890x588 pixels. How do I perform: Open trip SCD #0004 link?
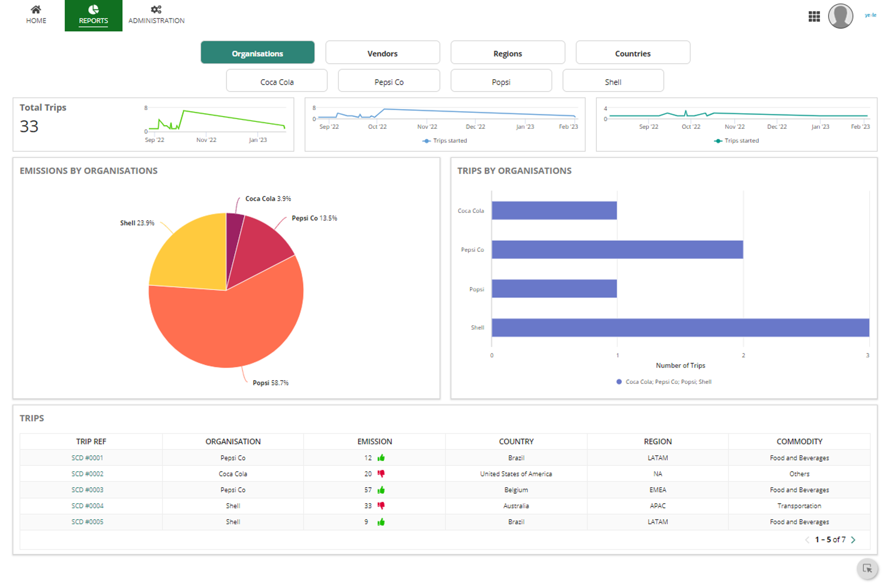point(87,506)
